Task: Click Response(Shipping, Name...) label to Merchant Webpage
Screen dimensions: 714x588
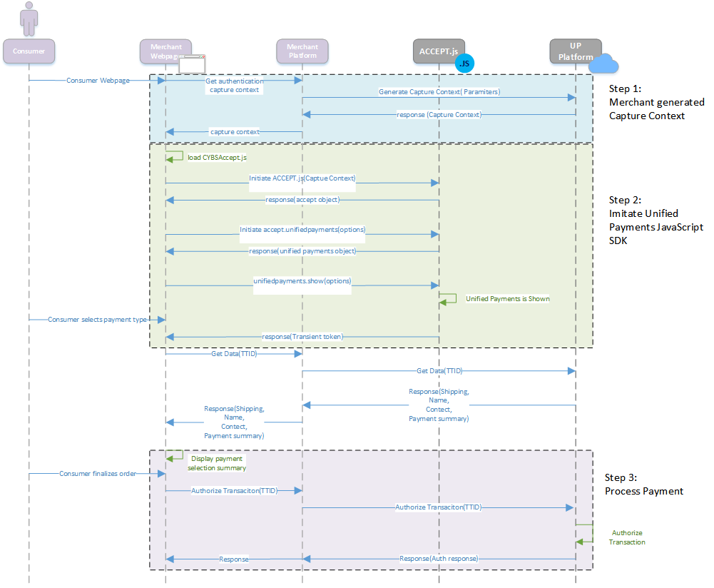Action: click(x=234, y=422)
